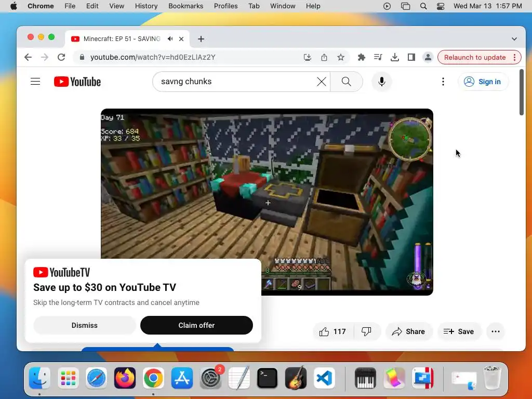Save the video to a playlist

[459, 331]
